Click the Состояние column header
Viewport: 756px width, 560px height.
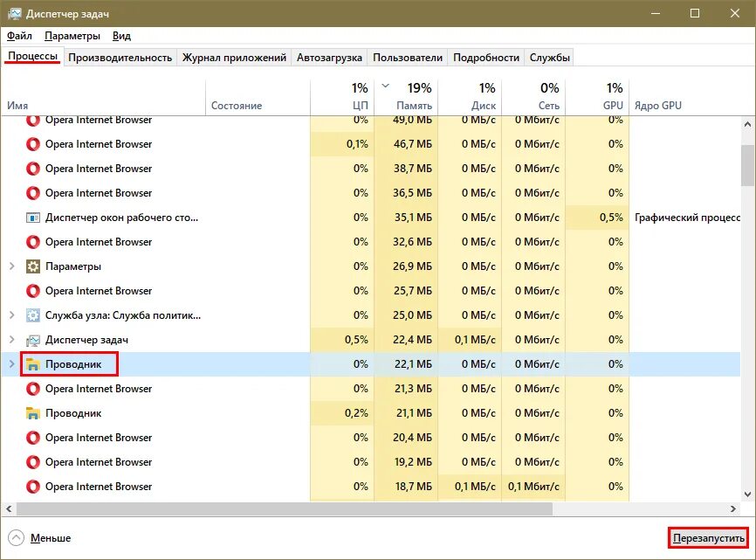pyautogui.click(x=258, y=98)
